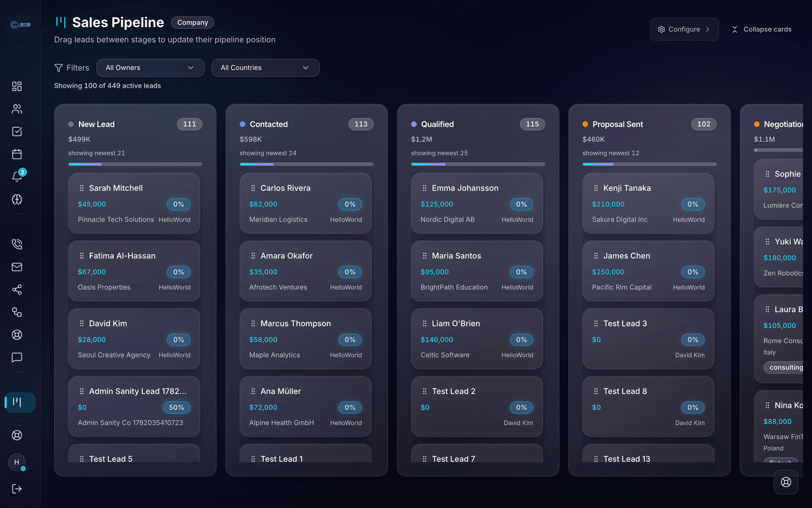Click the New Lead column progress bar
Screen dimensions: 812x508
pyautogui.click(x=135, y=164)
